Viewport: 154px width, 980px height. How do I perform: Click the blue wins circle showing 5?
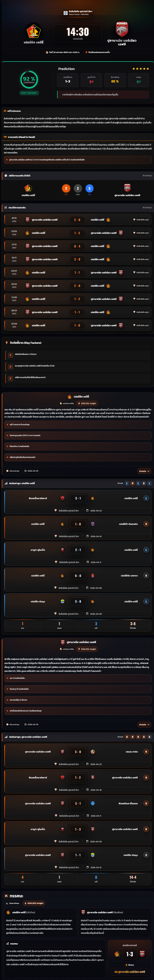(x=89, y=188)
